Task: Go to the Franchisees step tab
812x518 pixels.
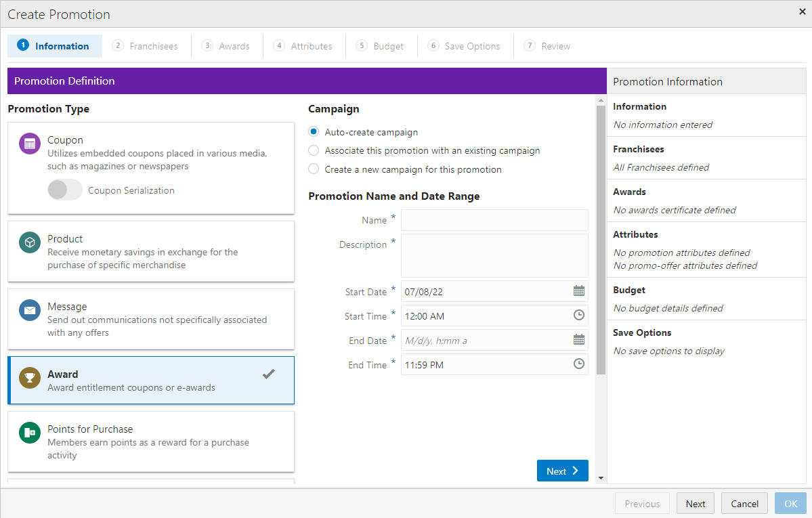Action: click(x=146, y=46)
